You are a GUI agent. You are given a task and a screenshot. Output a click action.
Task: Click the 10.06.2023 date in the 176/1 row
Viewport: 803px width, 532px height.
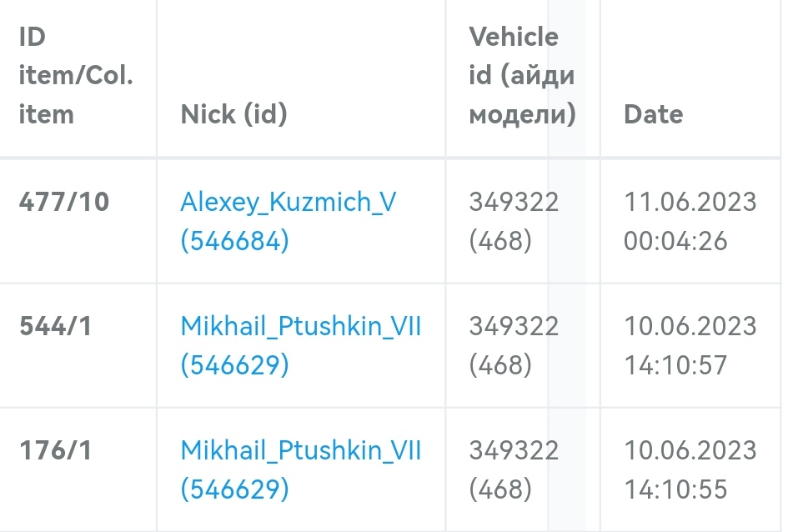click(x=690, y=451)
